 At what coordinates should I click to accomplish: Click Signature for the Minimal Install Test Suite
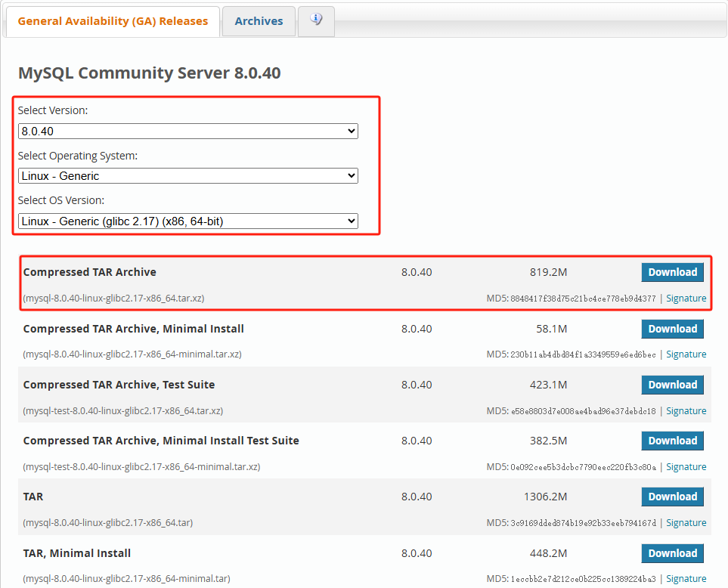pyautogui.click(x=686, y=466)
